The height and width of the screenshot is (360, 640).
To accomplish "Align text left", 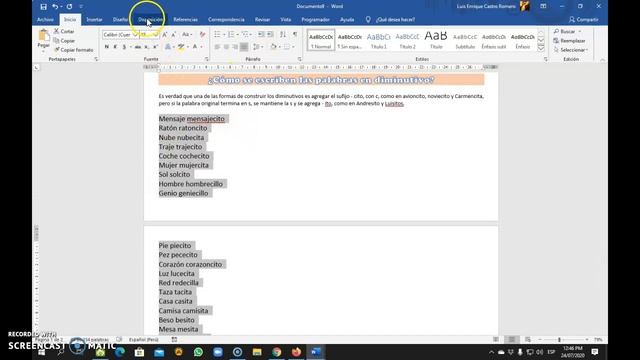I will tap(217, 47).
